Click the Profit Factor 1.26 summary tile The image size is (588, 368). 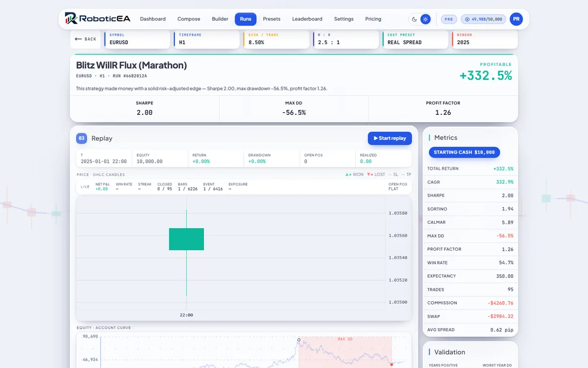pos(443,108)
